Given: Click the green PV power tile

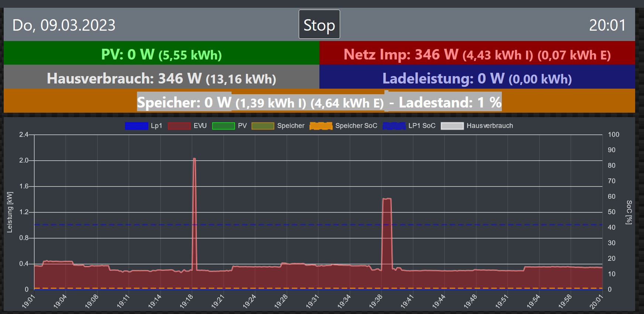Looking at the screenshot, I should 161,54.
